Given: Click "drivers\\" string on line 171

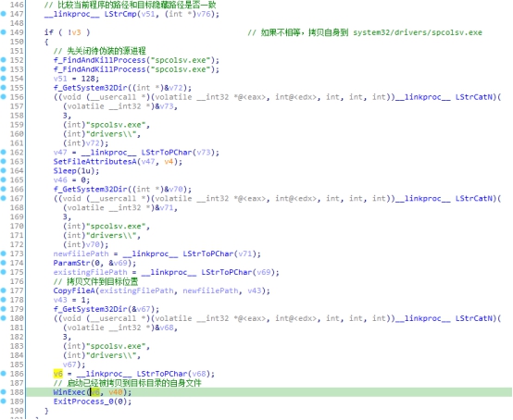Looking at the screenshot, I should coord(111,235).
